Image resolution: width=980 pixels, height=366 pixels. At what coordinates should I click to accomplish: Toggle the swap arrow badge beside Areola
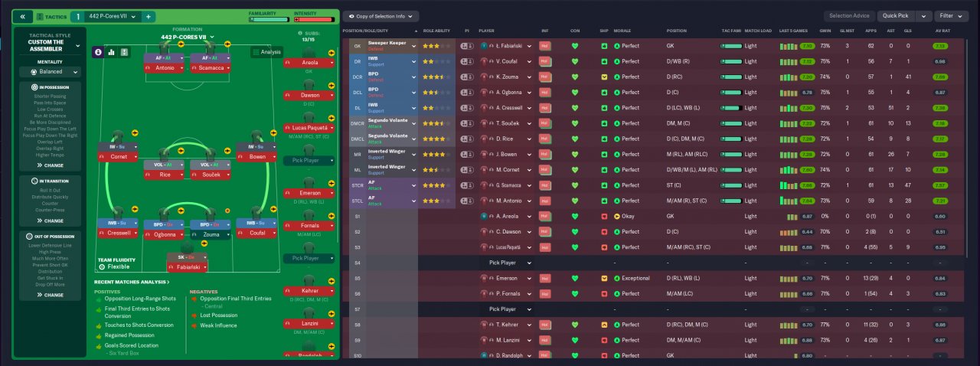coord(332,54)
